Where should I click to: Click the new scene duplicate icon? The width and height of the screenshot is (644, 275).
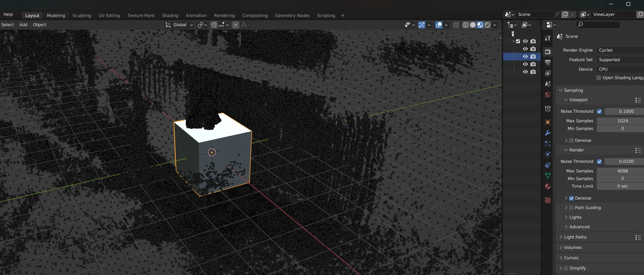pos(565,15)
